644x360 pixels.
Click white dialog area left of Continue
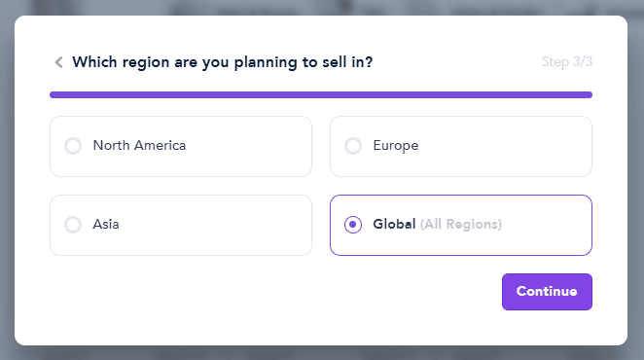[267, 296]
